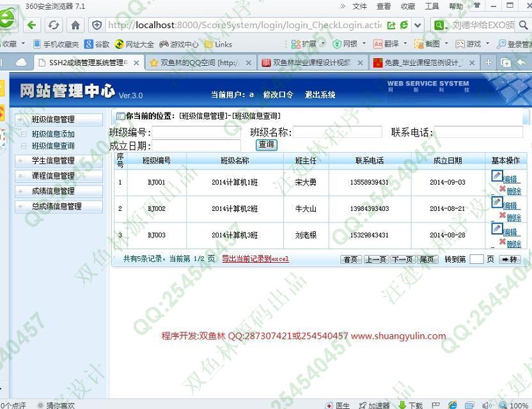Open 网址大全 bookmark
532x409 pixels.
(x=134, y=44)
